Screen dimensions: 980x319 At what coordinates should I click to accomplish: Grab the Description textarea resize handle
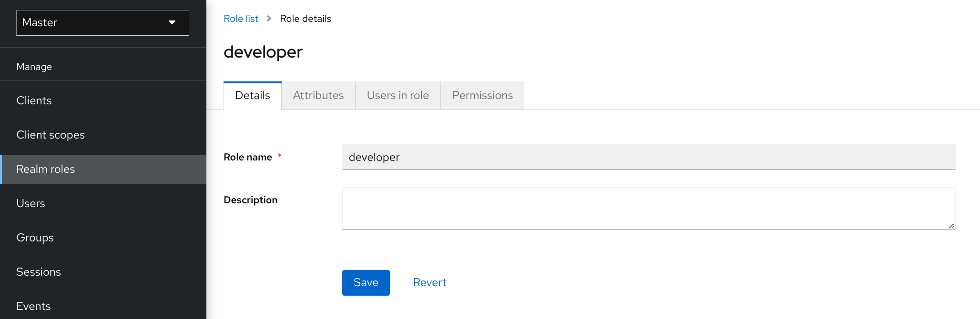[x=951, y=226]
